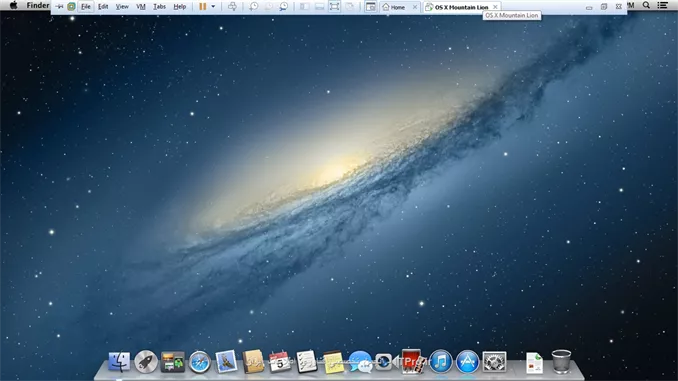Open the Finder menu in menu bar
Image resolution: width=678 pixels, height=381 pixels.
(x=38, y=5)
